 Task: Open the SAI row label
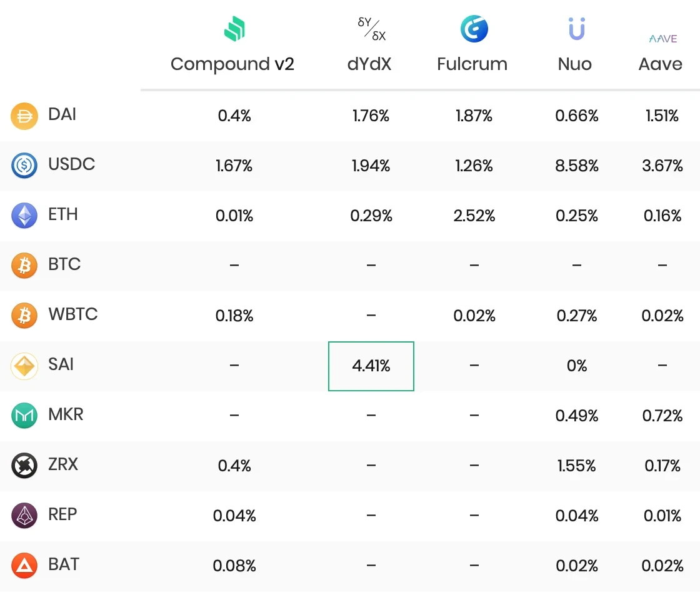(x=61, y=364)
